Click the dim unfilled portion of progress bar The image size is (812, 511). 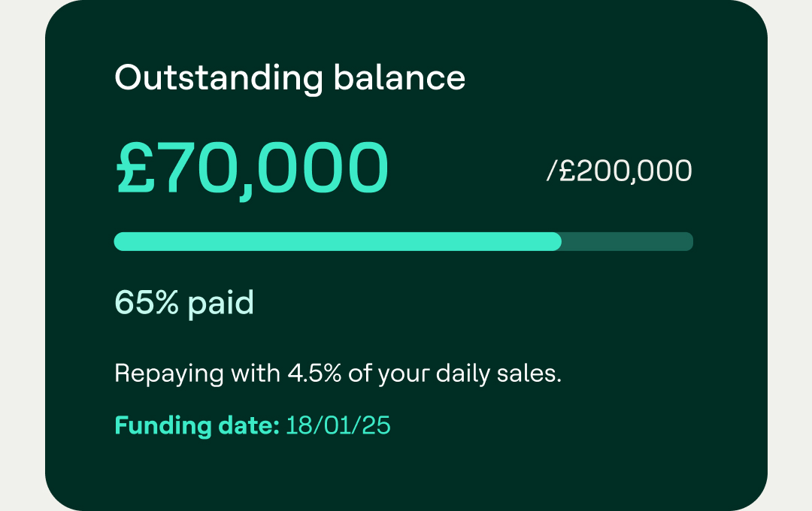[x=627, y=241]
